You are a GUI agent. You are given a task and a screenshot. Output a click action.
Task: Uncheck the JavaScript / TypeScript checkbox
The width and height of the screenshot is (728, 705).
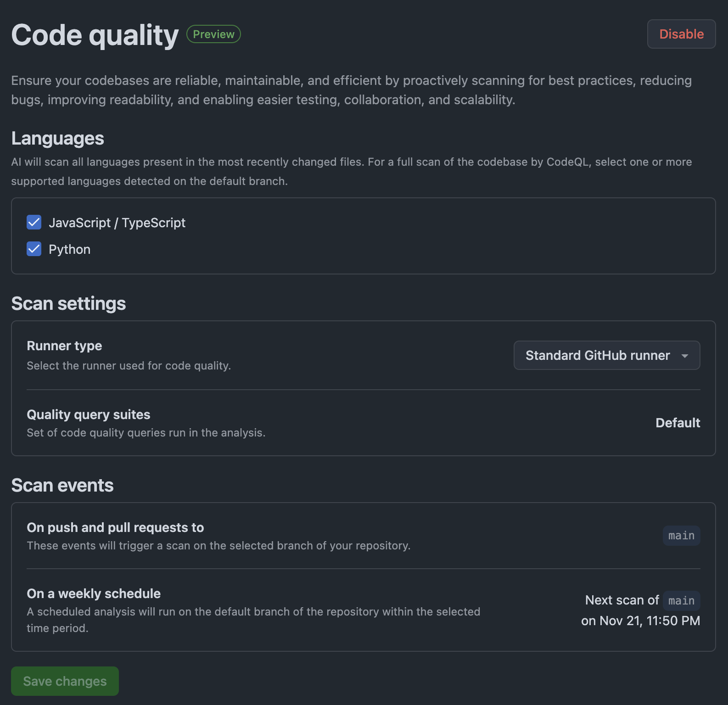pyautogui.click(x=34, y=222)
